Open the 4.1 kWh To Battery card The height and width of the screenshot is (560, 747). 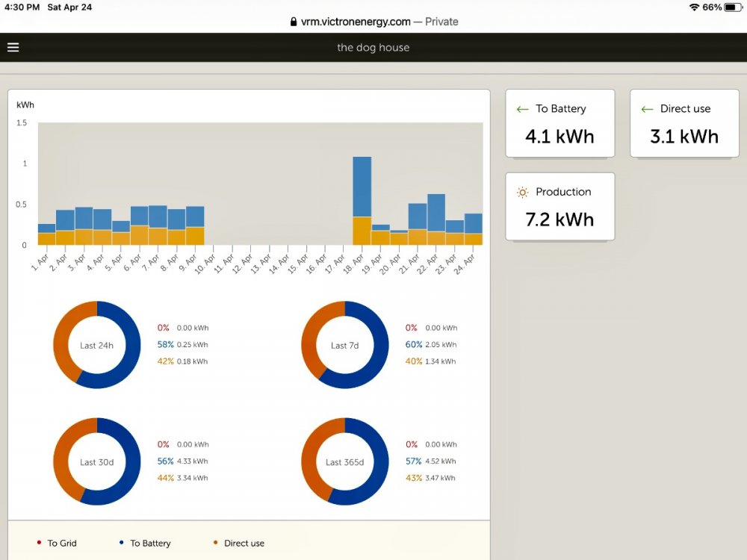tap(560, 124)
